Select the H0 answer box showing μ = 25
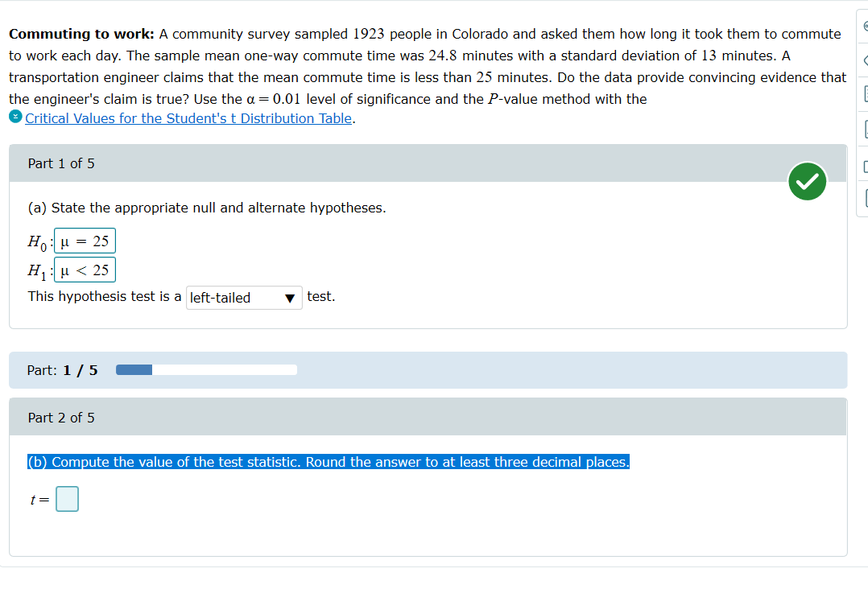 point(84,241)
